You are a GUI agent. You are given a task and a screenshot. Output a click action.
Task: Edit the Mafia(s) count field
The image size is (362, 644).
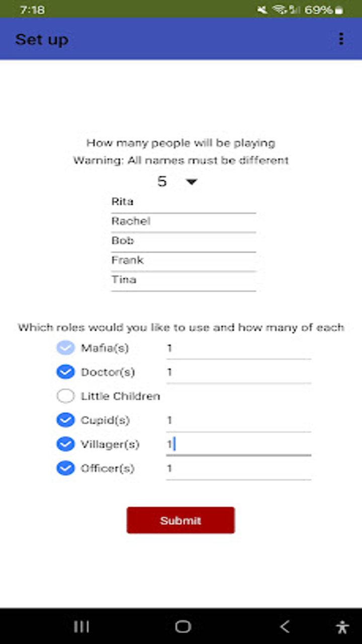pyautogui.click(x=238, y=348)
